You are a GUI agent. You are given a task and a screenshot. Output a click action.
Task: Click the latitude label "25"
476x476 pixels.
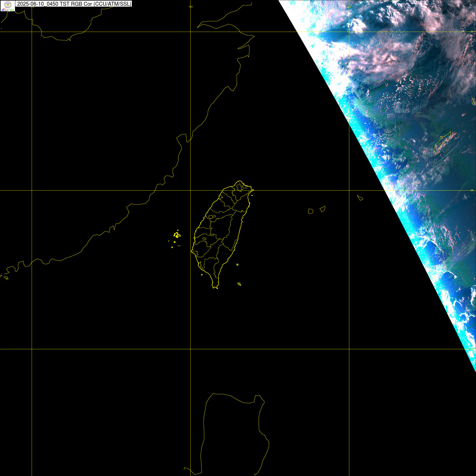[472, 190]
